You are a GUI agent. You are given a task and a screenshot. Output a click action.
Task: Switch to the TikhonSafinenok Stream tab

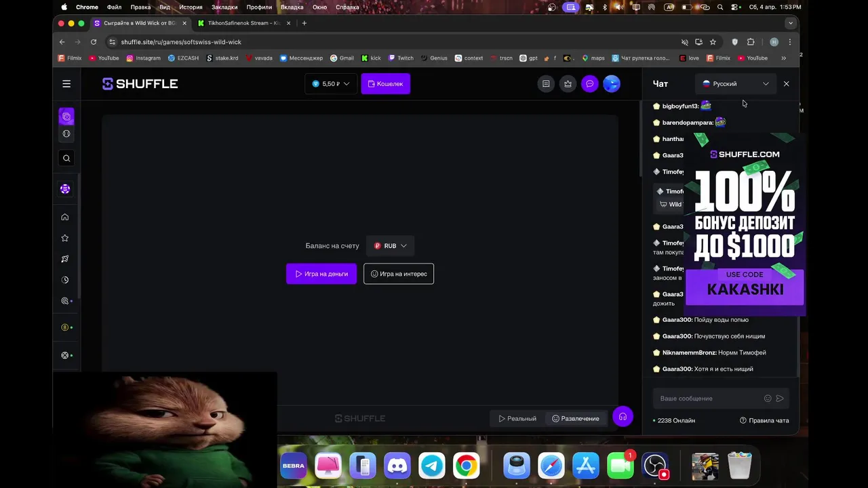pos(243,23)
